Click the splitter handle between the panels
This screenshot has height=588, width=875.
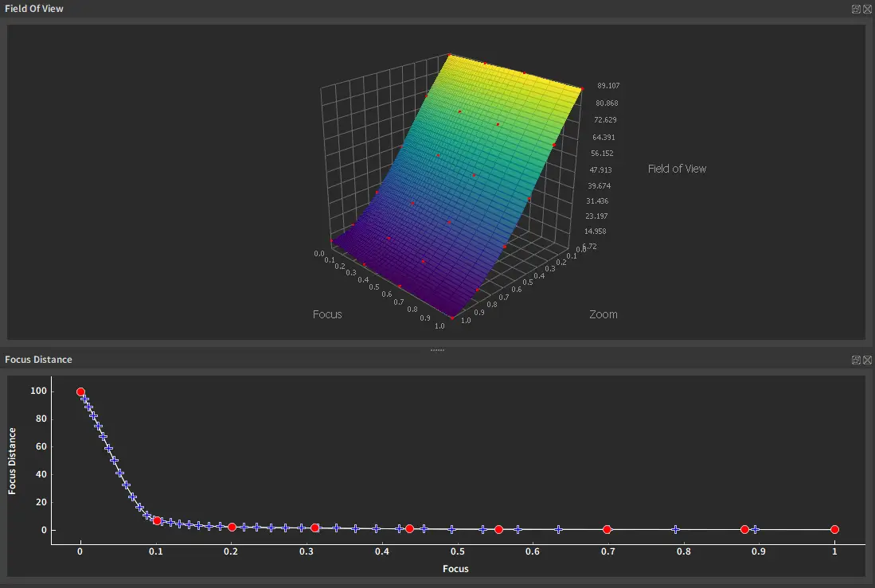(x=437, y=350)
